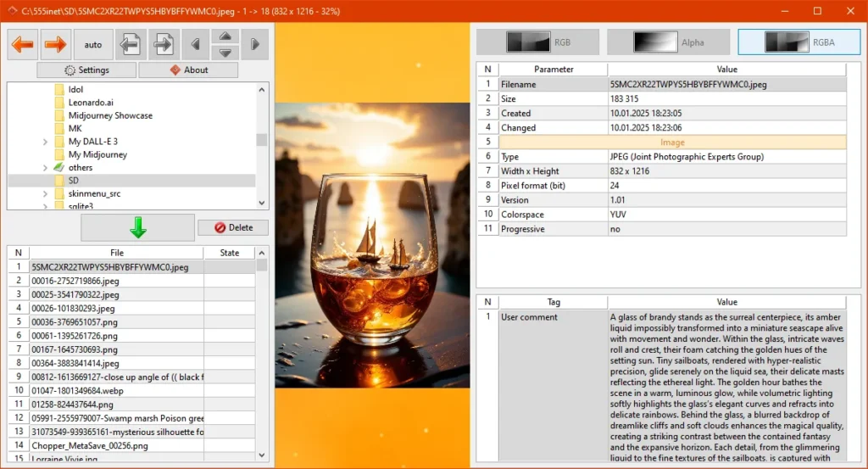Open the Settings dialog

click(x=86, y=70)
